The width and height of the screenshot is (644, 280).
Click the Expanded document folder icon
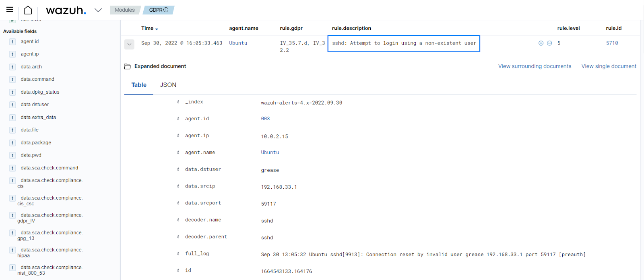pos(128,66)
